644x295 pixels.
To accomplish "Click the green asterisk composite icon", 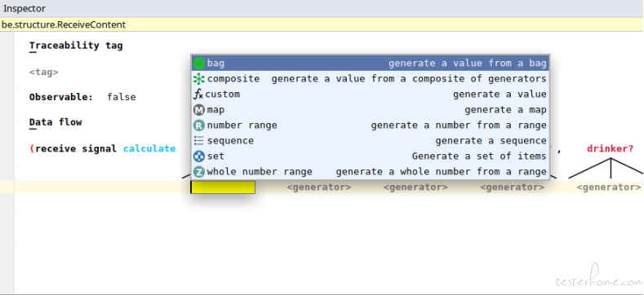I will click(x=199, y=79).
